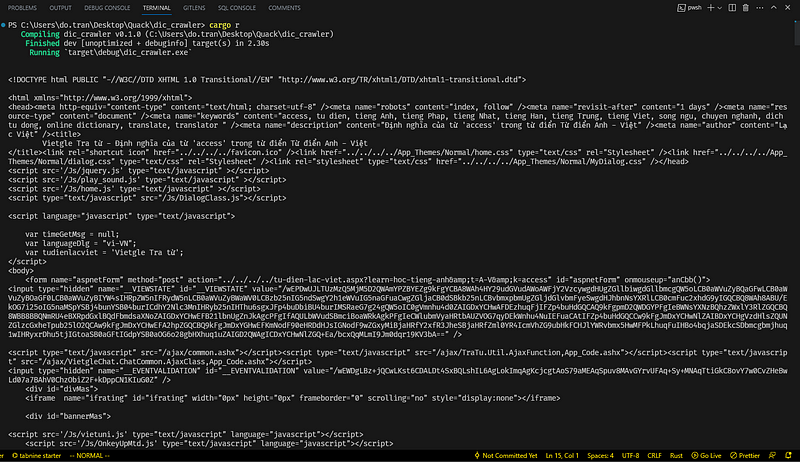Click the xhtml1-transitional.dtd URL in terminal
Screen dimensions: 800x462
[x=401, y=80]
